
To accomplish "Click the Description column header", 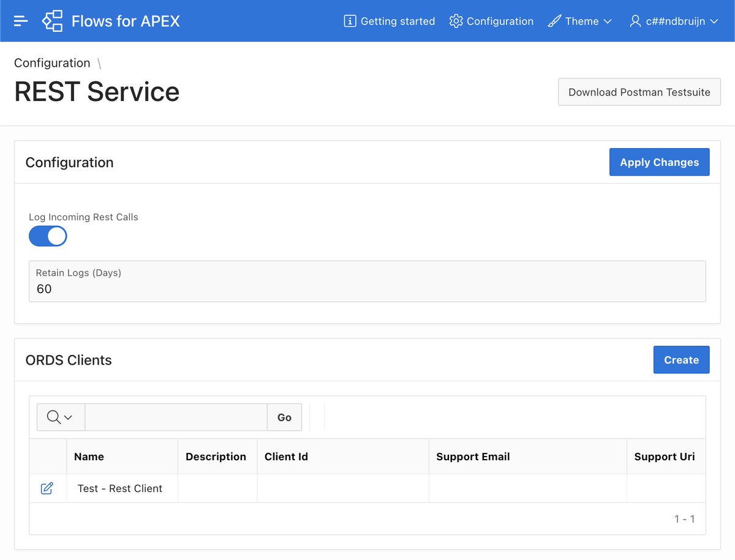I will 216,457.
